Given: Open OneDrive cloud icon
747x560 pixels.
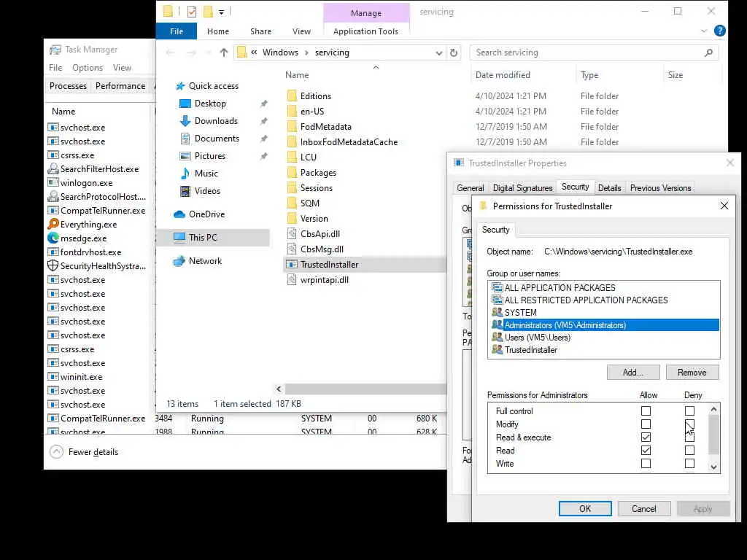Looking at the screenshot, I should [179, 214].
